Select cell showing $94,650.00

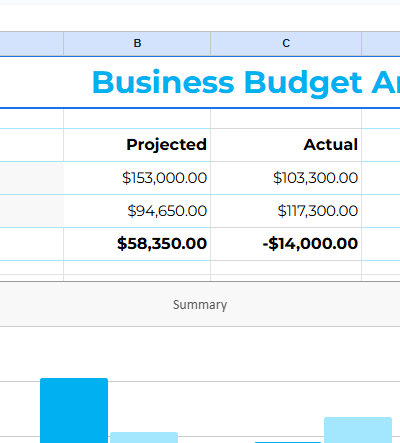click(137, 211)
